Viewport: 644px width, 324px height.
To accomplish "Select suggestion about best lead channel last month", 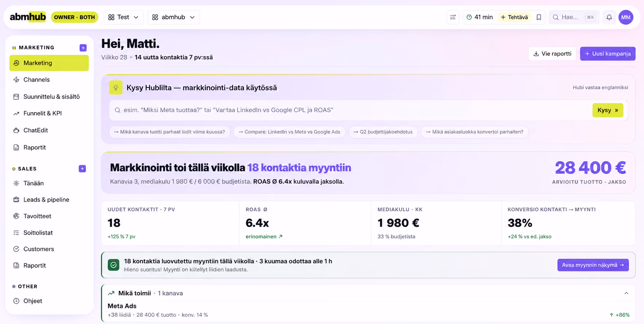I will click(x=170, y=132).
